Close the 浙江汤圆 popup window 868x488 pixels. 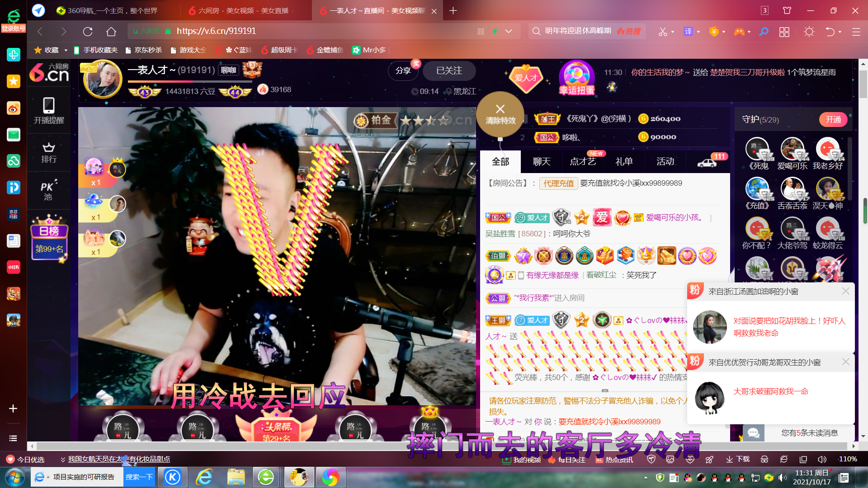point(845,291)
